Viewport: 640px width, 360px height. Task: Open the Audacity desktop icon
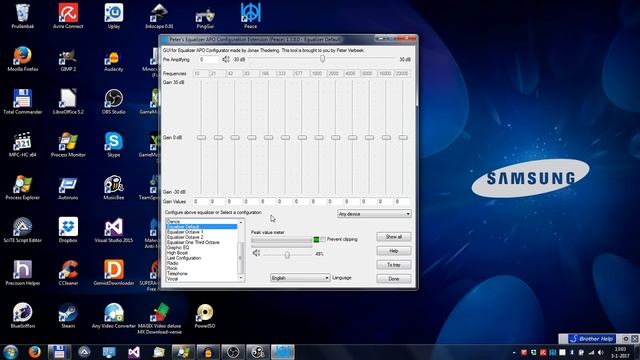[113, 59]
